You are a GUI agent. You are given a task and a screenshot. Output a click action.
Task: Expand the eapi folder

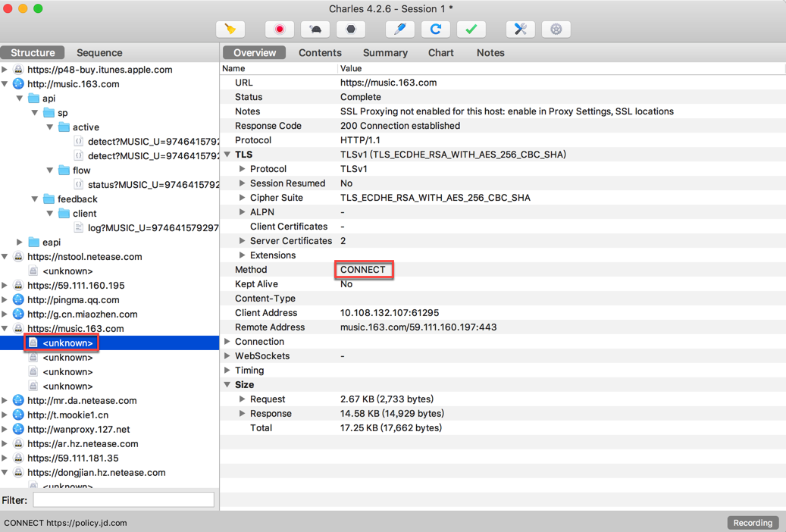pos(20,243)
